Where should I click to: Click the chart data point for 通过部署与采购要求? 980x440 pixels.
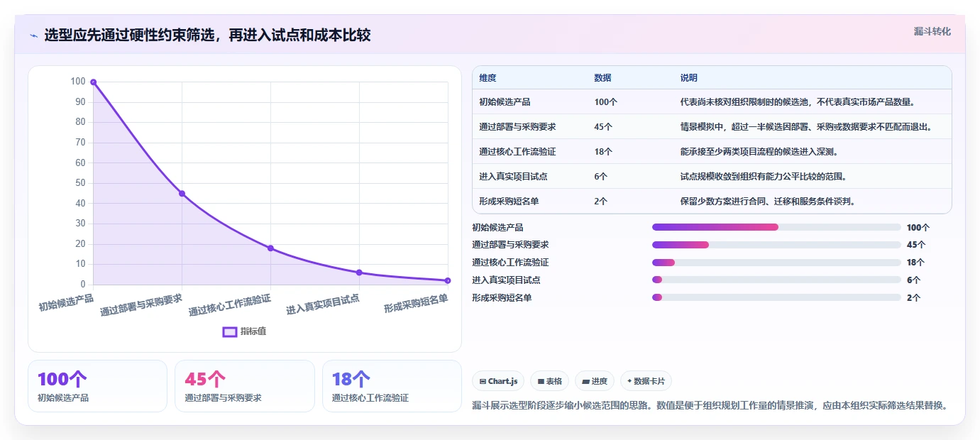point(182,194)
